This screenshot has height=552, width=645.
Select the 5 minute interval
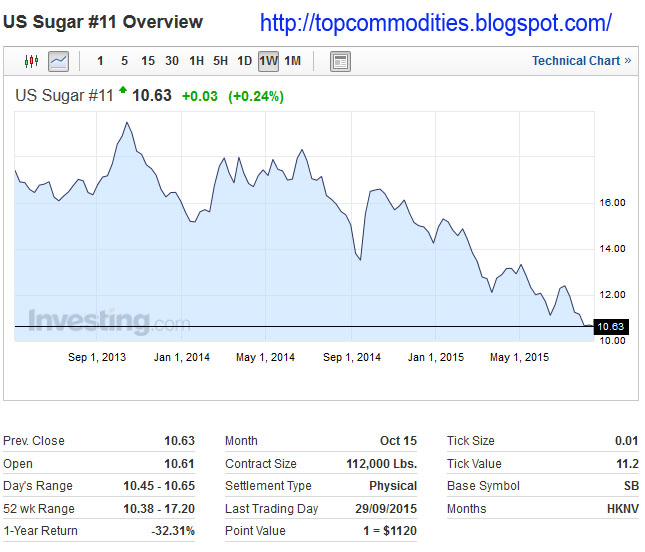point(124,61)
